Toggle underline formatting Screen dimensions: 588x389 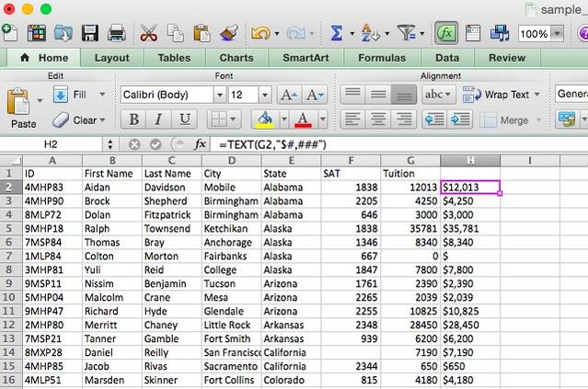(185, 120)
